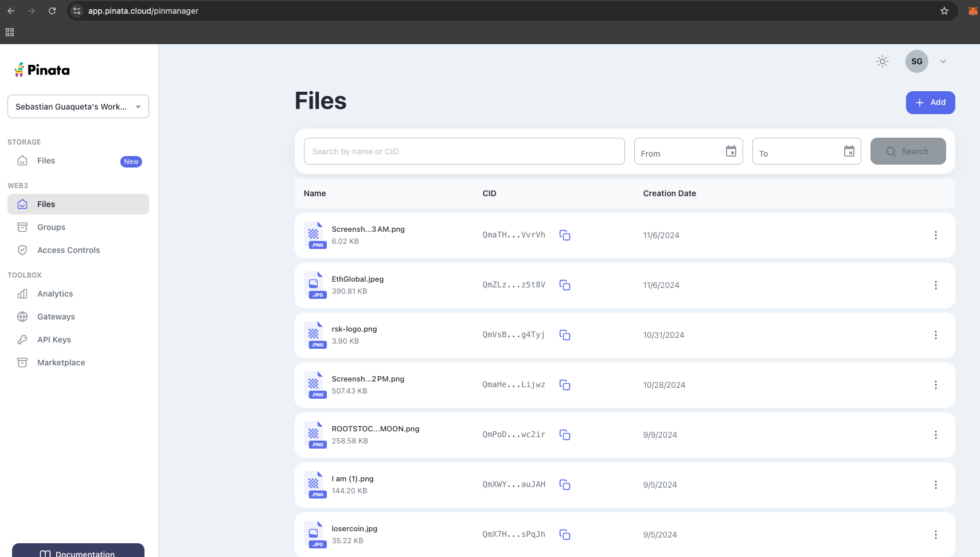Bookmark this page with star icon
Image resolution: width=980 pixels, height=557 pixels.
click(944, 11)
